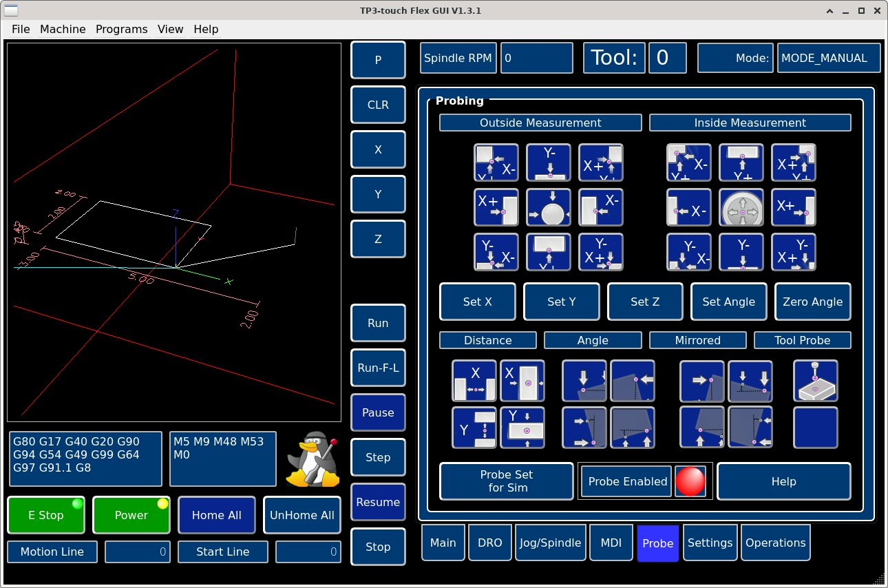The image size is (888, 588).
Task: Click Outside Measurement top-left corner probe icon
Action: (496, 162)
